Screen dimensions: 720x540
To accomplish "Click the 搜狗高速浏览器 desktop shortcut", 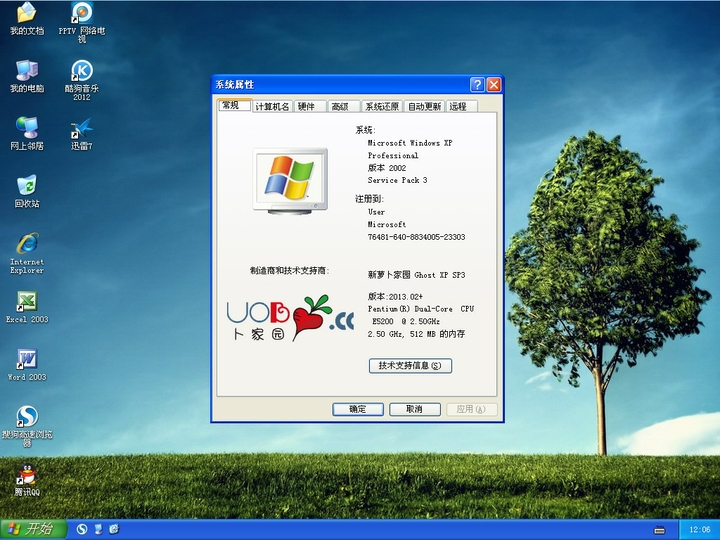I will (x=27, y=426).
